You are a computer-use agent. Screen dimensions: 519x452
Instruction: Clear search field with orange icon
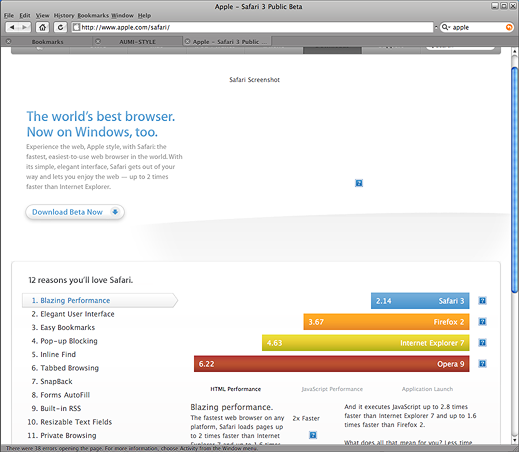[509, 27]
